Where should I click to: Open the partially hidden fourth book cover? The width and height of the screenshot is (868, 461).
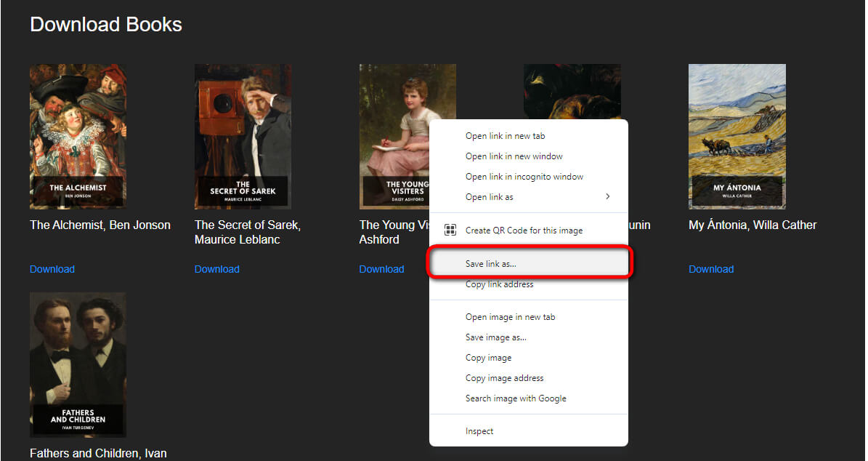pos(572,92)
